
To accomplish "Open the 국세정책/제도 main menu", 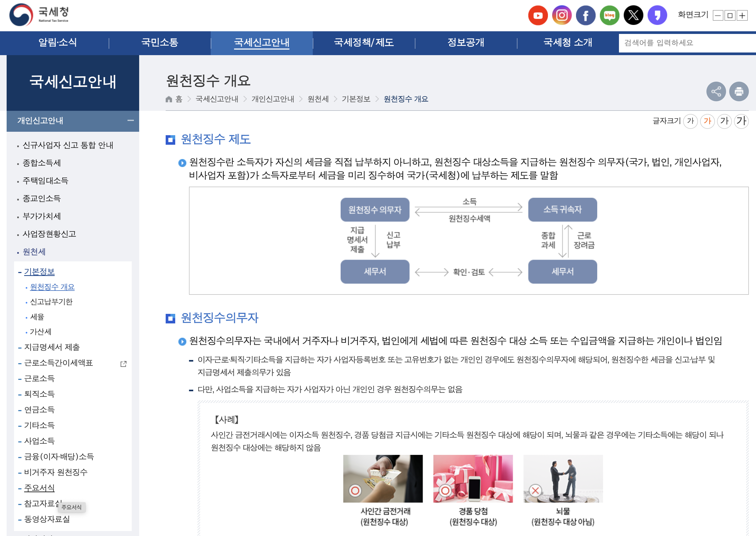I will click(364, 43).
